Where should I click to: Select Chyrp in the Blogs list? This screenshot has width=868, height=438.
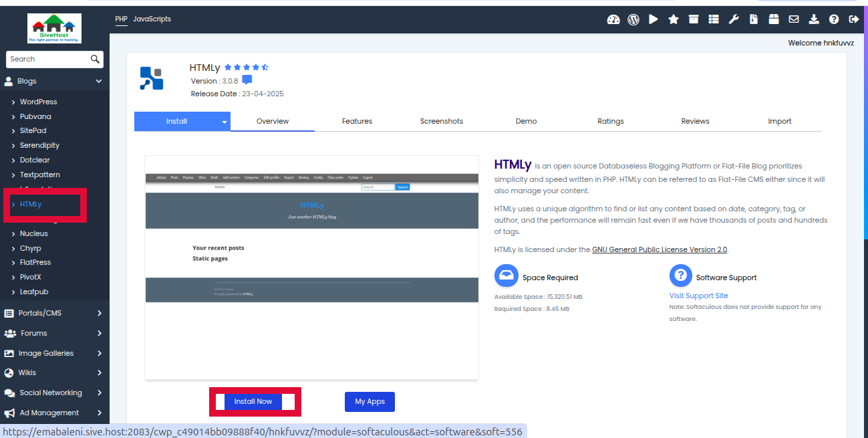pyautogui.click(x=31, y=248)
